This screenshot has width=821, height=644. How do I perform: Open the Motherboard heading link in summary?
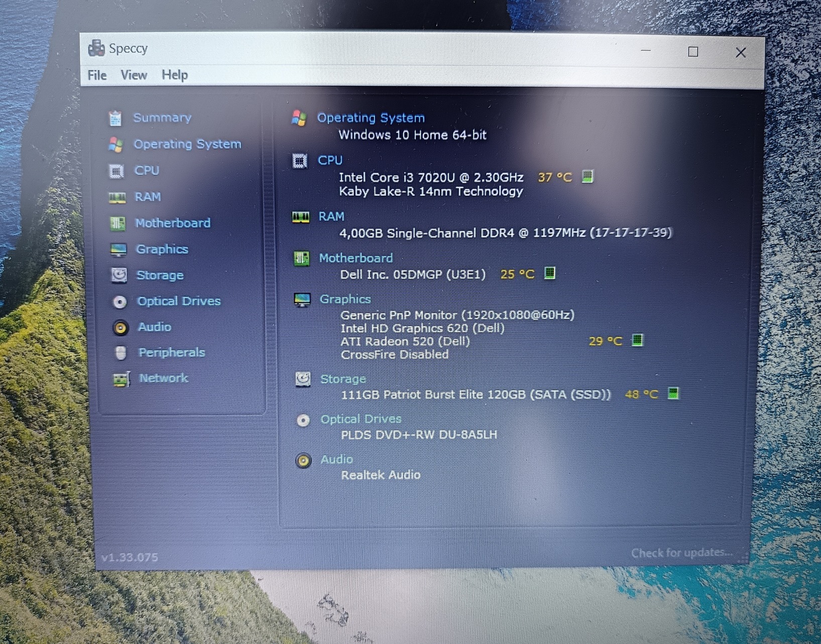(x=356, y=258)
